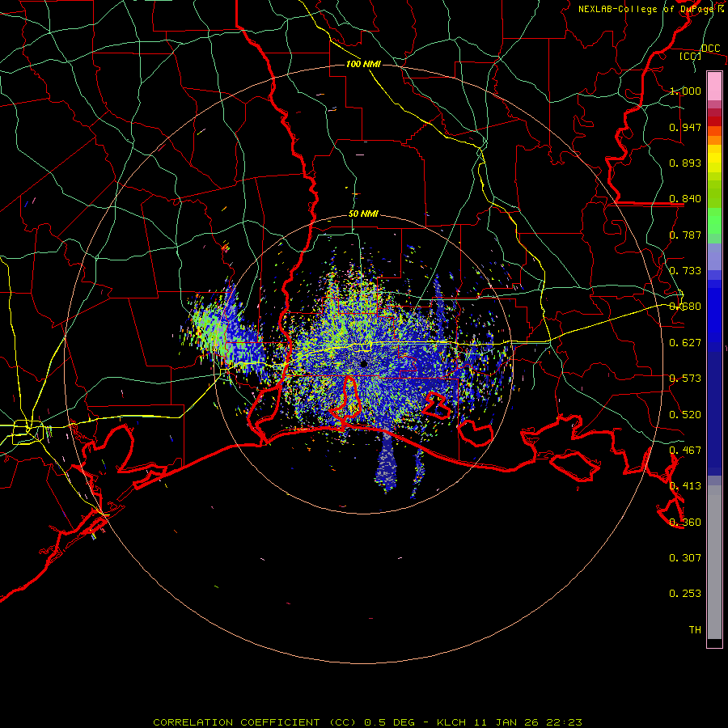This screenshot has width=728, height=728.
Task: Pick the lavender segment of the color bar
Action: pyautogui.click(x=714, y=256)
